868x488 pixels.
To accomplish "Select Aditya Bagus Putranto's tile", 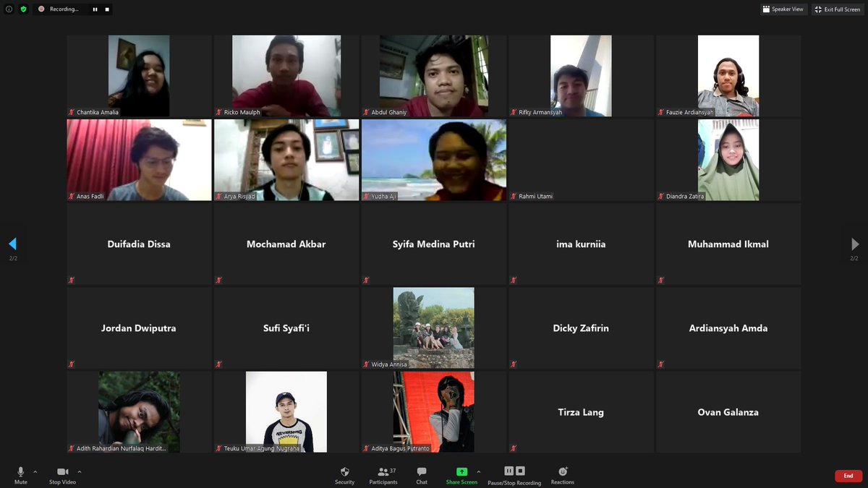I will 434,412.
